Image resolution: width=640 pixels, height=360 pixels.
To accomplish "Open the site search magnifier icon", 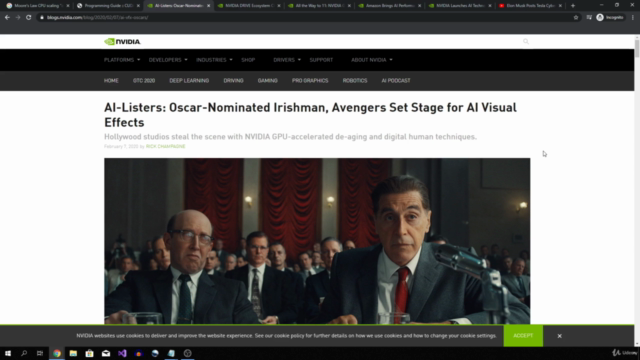I will (526, 42).
